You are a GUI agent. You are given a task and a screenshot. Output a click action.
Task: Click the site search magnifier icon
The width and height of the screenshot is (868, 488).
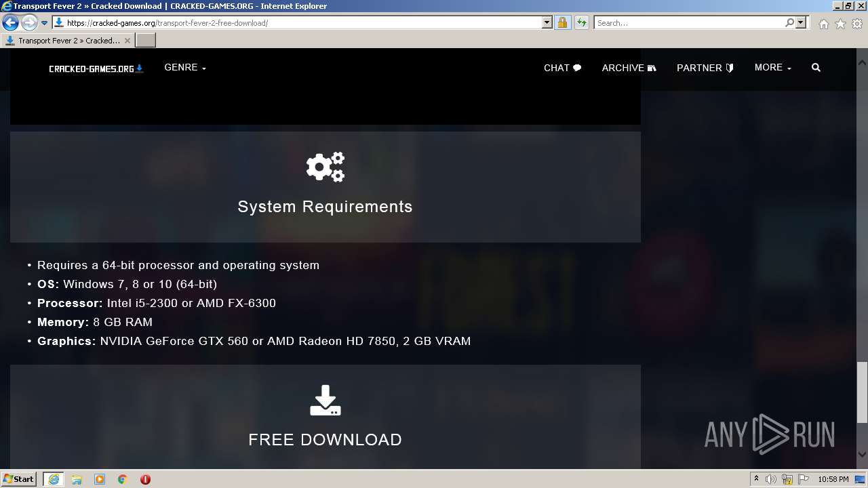click(x=816, y=68)
